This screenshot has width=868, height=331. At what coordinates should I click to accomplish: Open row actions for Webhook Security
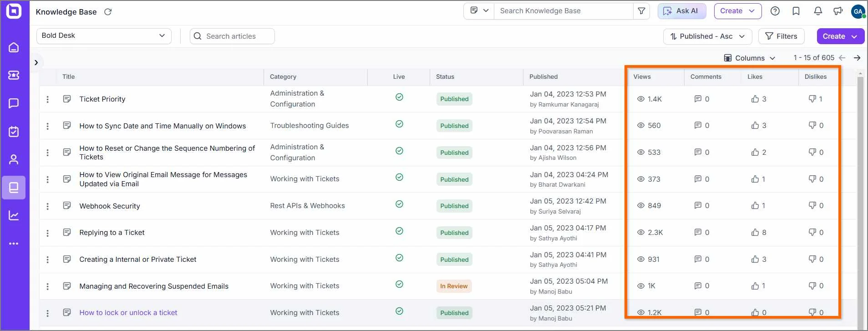(x=47, y=206)
